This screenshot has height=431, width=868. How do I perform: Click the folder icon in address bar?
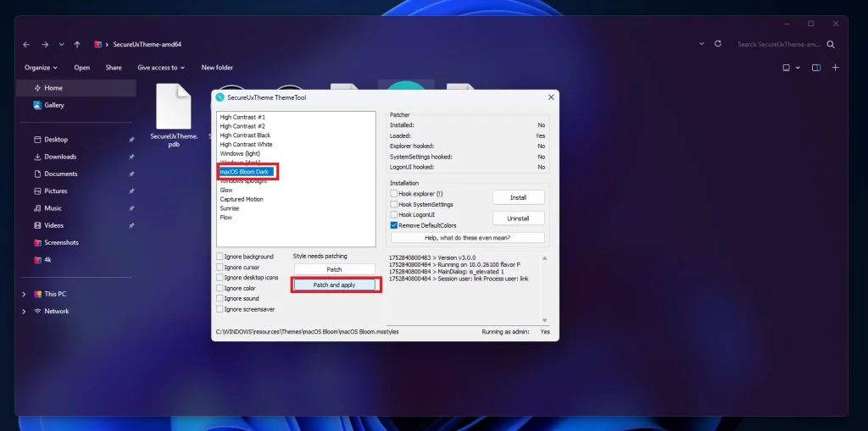(x=98, y=44)
